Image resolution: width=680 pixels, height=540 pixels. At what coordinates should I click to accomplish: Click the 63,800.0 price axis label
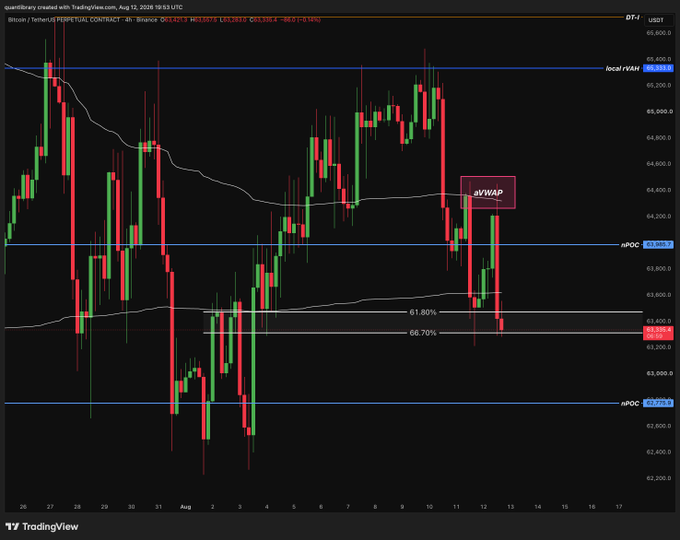658,269
